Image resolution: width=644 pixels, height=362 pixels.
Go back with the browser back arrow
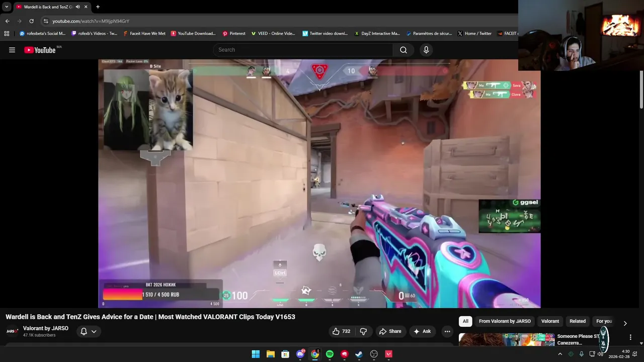coord(7,21)
